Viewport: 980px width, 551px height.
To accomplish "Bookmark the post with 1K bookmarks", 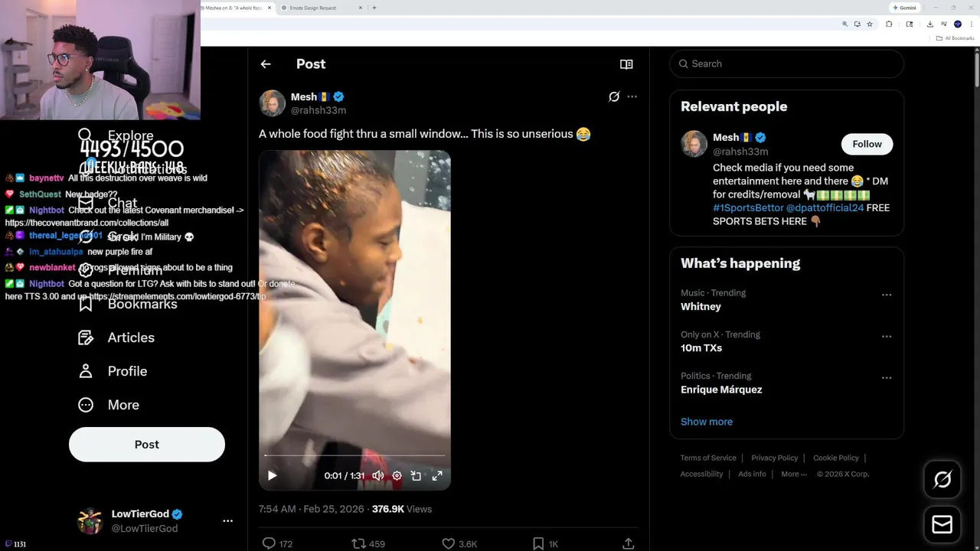I will coord(538,543).
